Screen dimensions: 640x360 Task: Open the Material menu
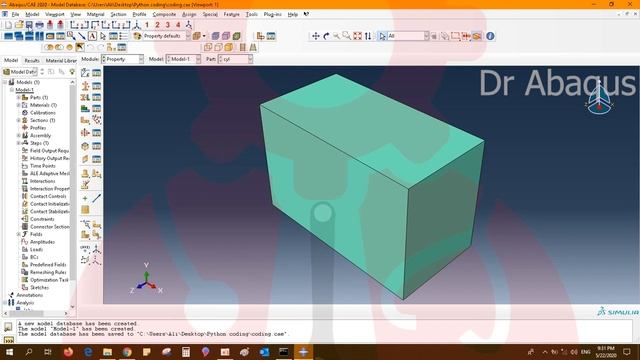96,14
